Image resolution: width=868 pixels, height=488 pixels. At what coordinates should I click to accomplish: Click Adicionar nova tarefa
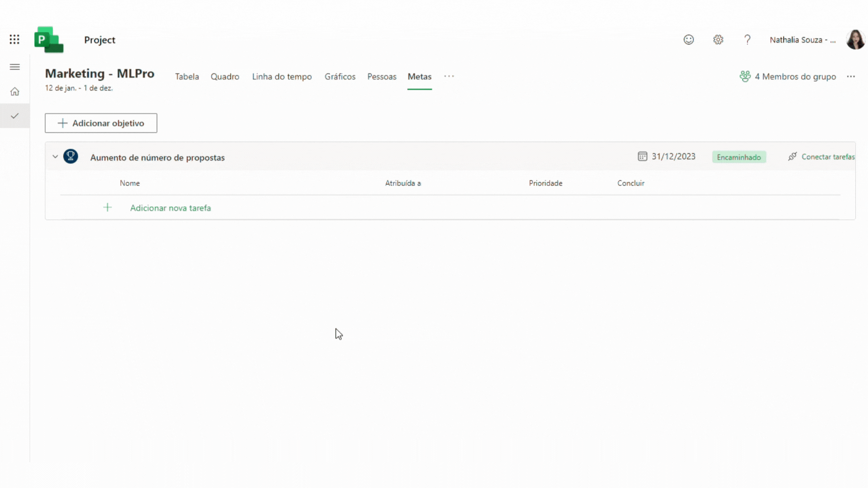coord(170,208)
